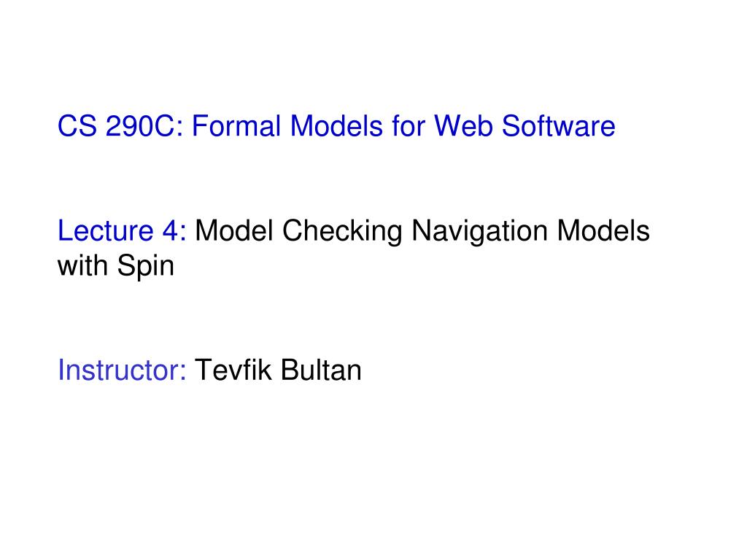
Task: Click the "CS 290C:" course code text
Action: click(x=120, y=126)
